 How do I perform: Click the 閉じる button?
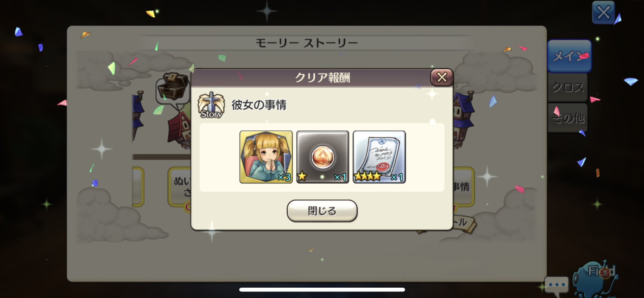322,211
